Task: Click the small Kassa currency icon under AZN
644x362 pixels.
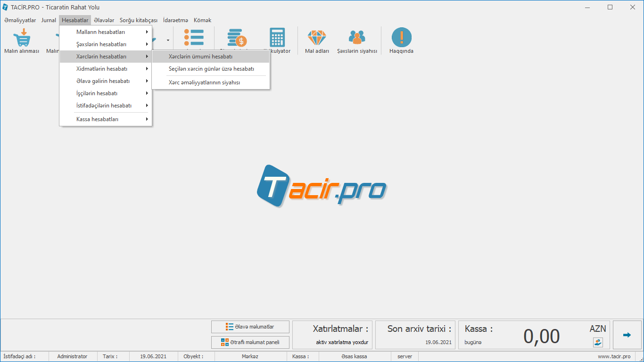Action: point(598,342)
